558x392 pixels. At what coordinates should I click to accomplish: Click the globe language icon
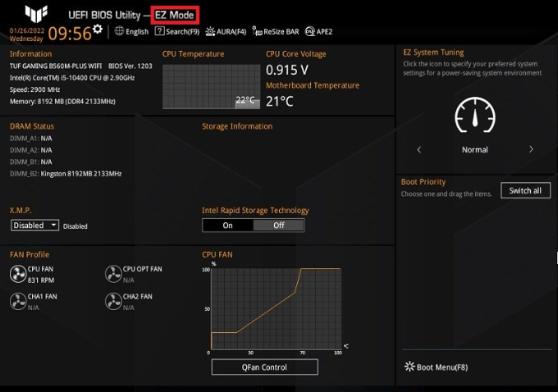click(x=119, y=31)
